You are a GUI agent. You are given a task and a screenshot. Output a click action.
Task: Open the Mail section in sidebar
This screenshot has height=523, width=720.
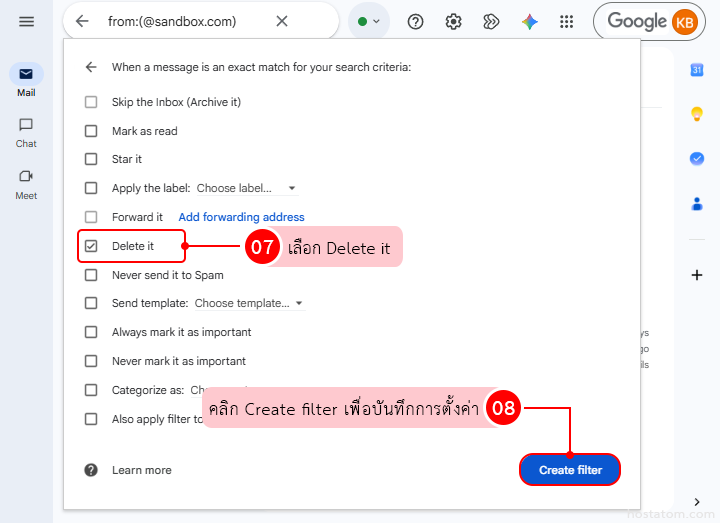coord(26,80)
